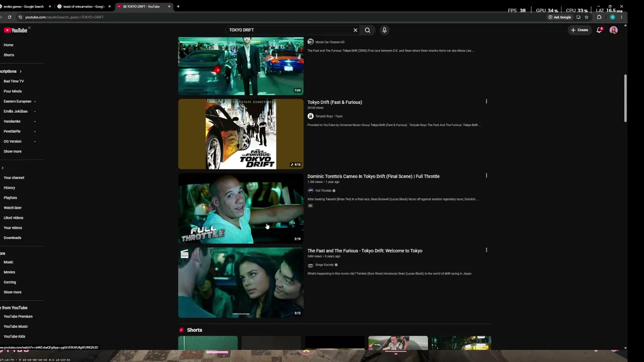Open the Chrome profile avatar
Screen dimensions: 644x362
(x=612, y=17)
